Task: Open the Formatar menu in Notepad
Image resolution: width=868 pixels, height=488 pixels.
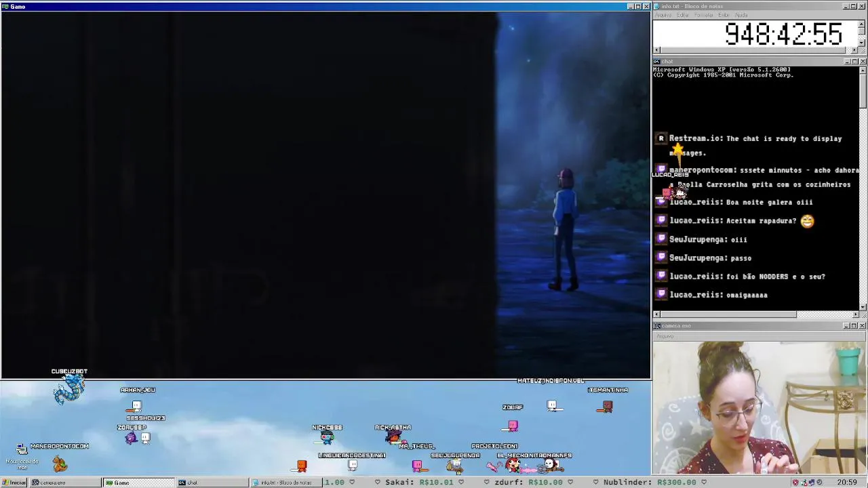Action: 703,15
